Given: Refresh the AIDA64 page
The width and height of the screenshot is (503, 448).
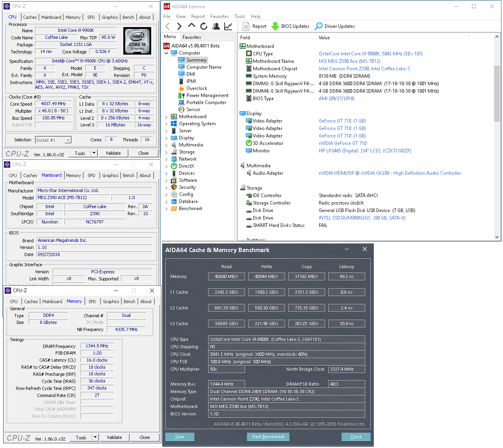Looking at the screenshot, I should pos(204,26).
